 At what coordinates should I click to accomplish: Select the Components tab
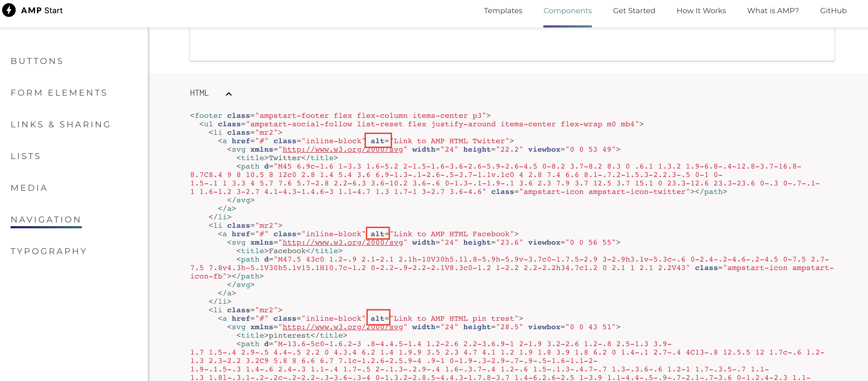[567, 11]
